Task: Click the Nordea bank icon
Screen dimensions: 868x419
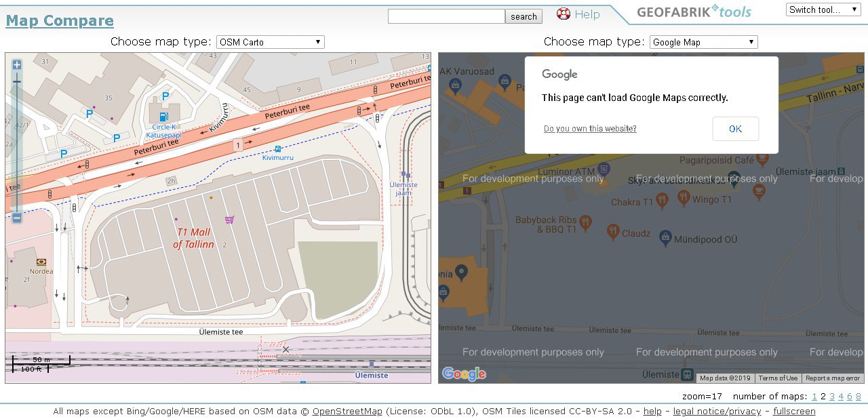Action: (x=41, y=262)
